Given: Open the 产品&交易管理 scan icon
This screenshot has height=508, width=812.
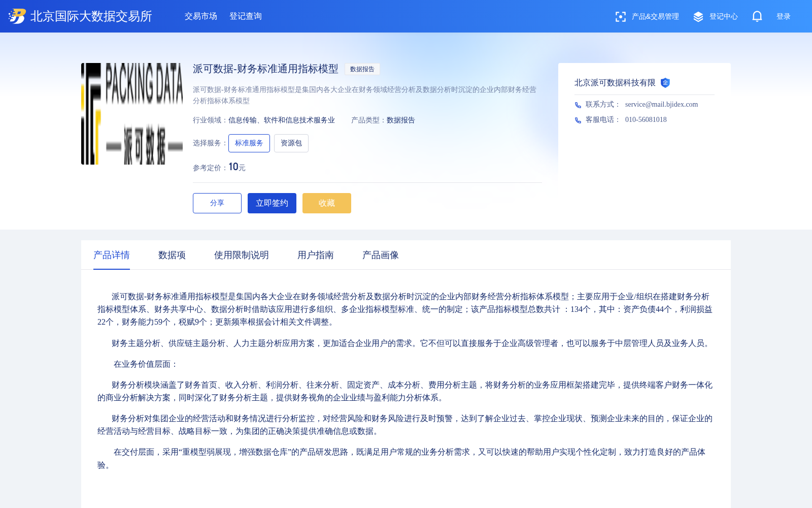Looking at the screenshot, I should click(620, 17).
